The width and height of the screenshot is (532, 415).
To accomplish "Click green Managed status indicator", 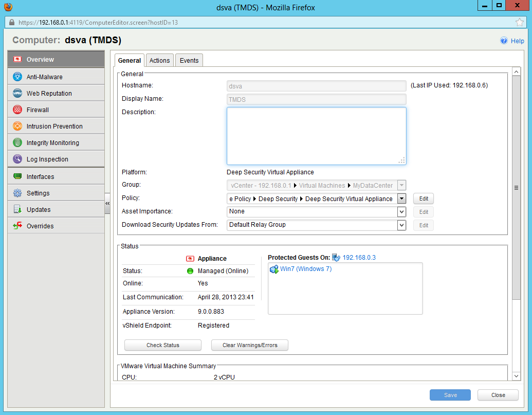I will pyautogui.click(x=190, y=271).
